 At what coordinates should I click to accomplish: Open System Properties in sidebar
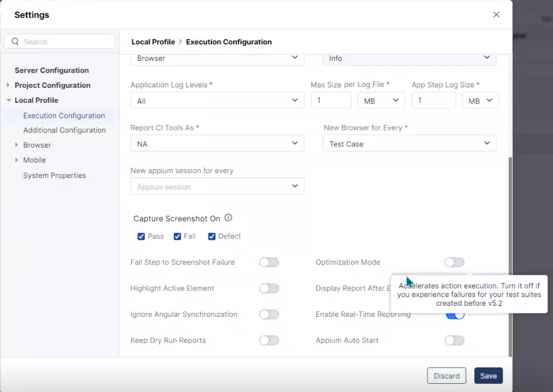coord(54,175)
